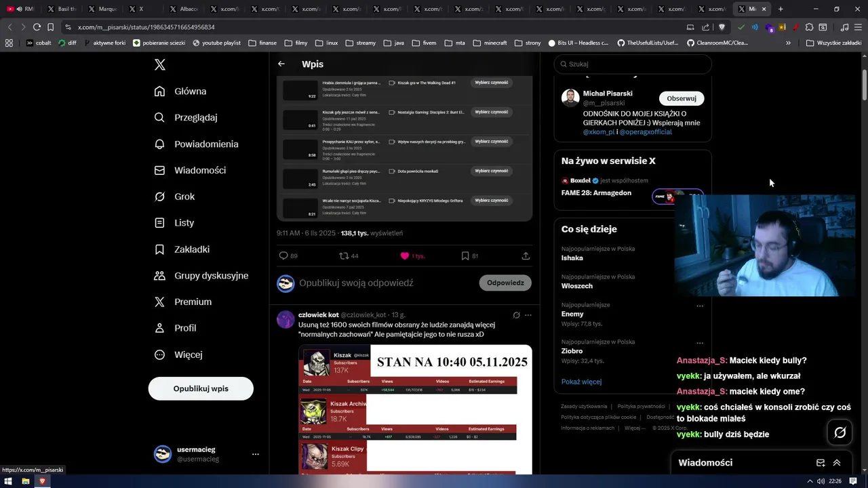Open options for the Enemy trend
Image resolution: width=868 pixels, height=488 pixels.
[x=700, y=306]
